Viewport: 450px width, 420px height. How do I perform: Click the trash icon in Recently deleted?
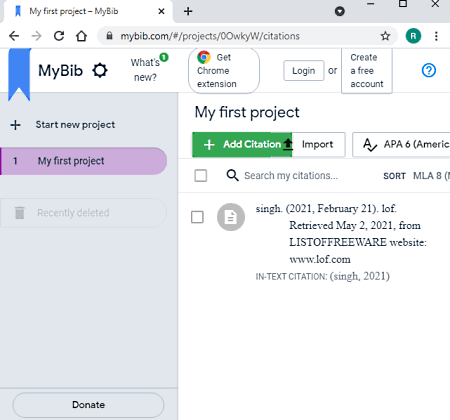[20, 213]
